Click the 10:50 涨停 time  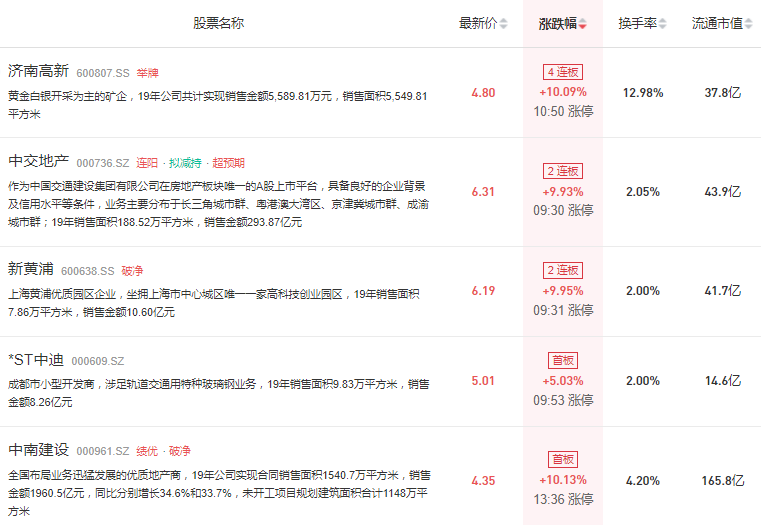563,112
